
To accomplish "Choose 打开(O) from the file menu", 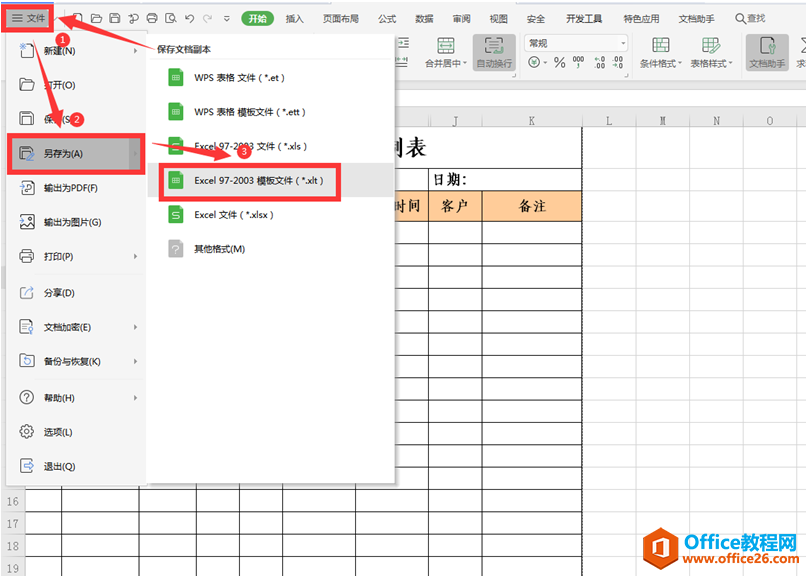I will (x=76, y=85).
